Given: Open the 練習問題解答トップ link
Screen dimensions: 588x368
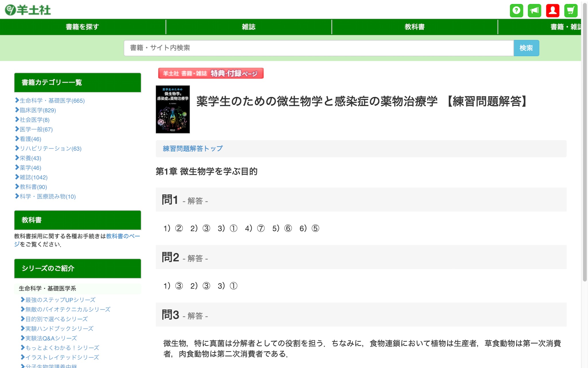Looking at the screenshot, I should tap(193, 148).
